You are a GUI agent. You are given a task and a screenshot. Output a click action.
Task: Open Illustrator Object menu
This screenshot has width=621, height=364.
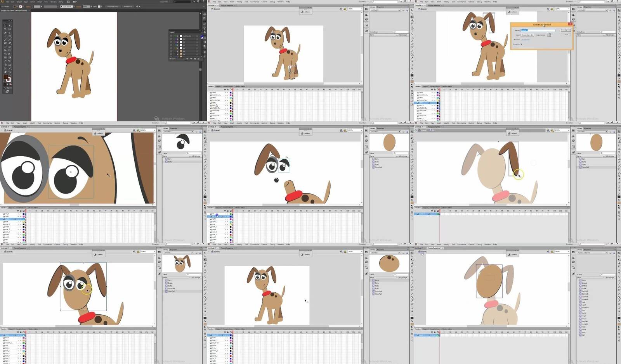(x=19, y=2)
